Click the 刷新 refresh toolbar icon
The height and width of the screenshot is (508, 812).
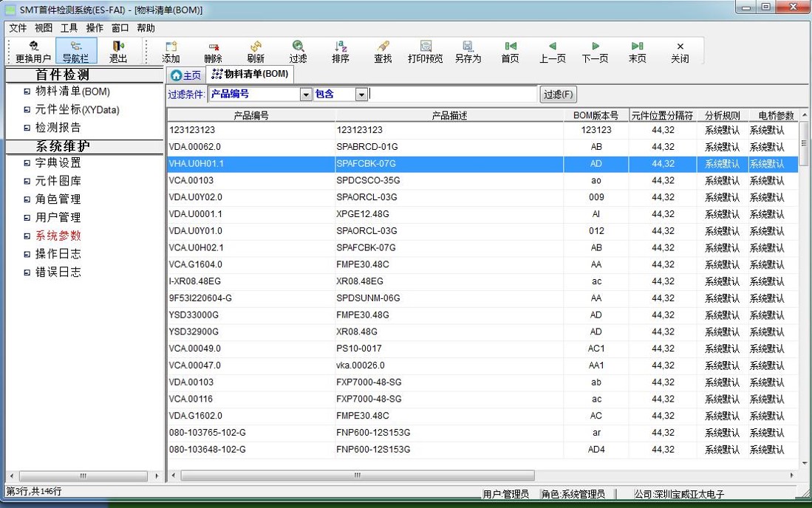coord(256,51)
